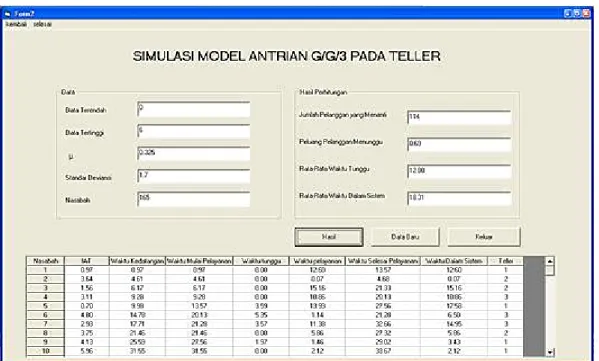Click the Data Baru button
The width and height of the screenshot is (599, 361).
point(405,237)
